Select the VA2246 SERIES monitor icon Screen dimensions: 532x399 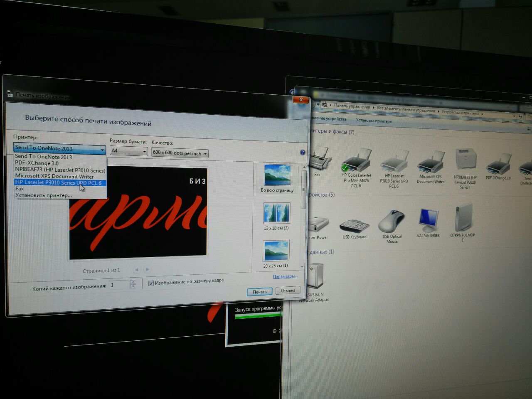429,222
